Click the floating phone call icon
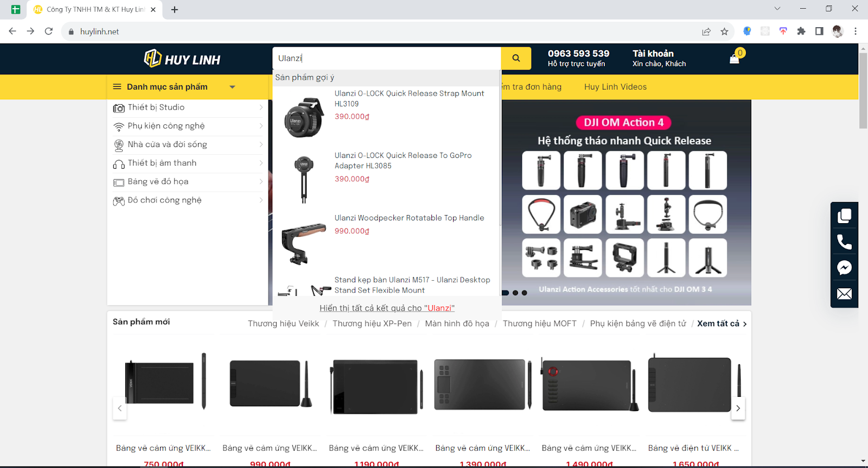 point(844,242)
